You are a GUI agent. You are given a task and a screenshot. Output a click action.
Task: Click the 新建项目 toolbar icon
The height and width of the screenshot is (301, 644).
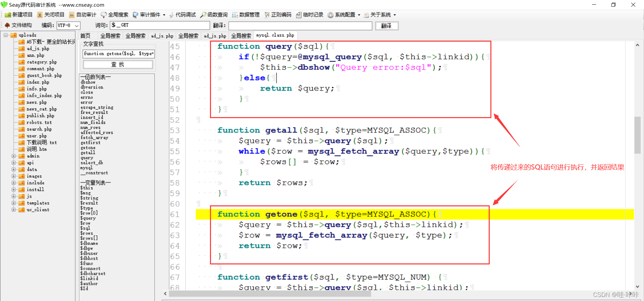coord(8,15)
